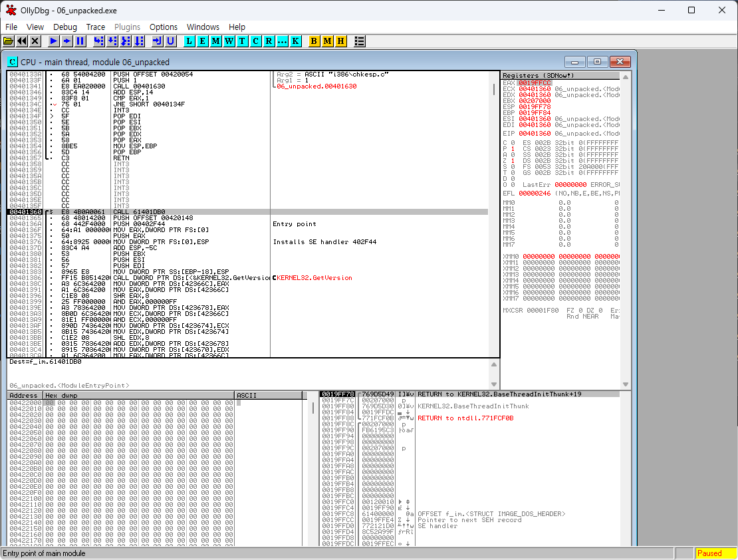Viewport: 738px width, 560px height.
Task: Open the Log window via the L icon
Action: click(189, 41)
